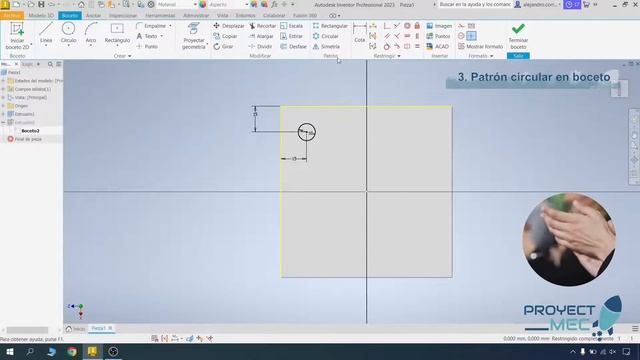Create a Rectangular pattern
The height and width of the screenshot is (360, 640).
(x=330, y=26)
